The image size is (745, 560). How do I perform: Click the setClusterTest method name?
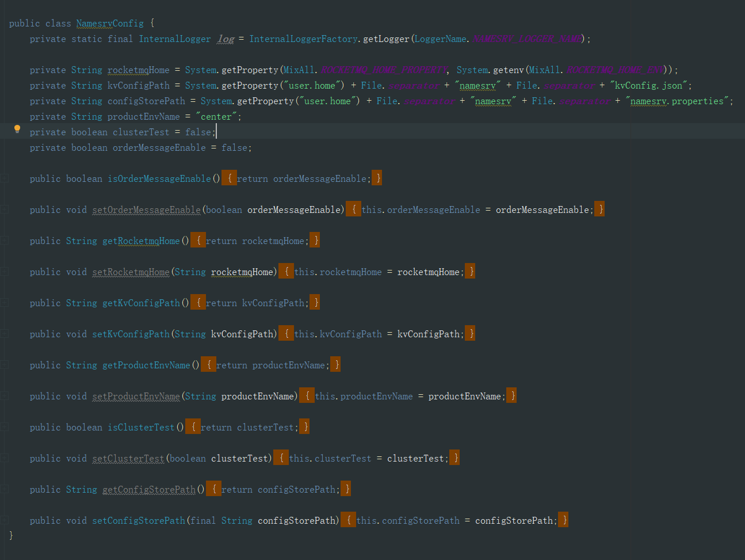(128, 459)
